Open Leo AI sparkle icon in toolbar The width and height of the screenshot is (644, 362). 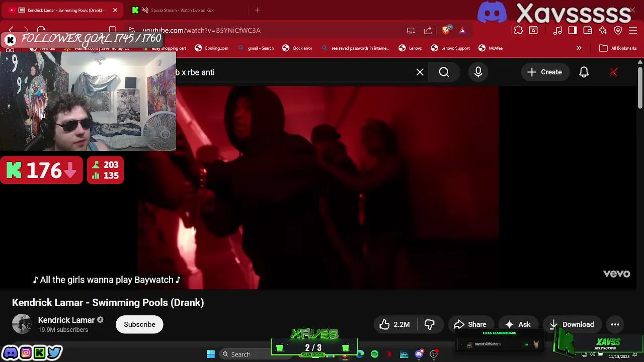[x=603, y=30]
